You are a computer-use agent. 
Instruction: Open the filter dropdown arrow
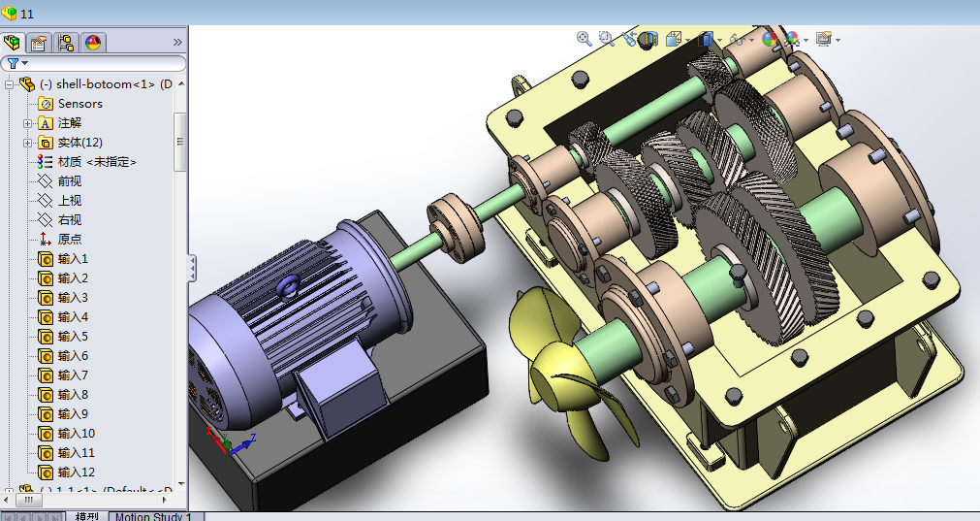pos(25,63)
